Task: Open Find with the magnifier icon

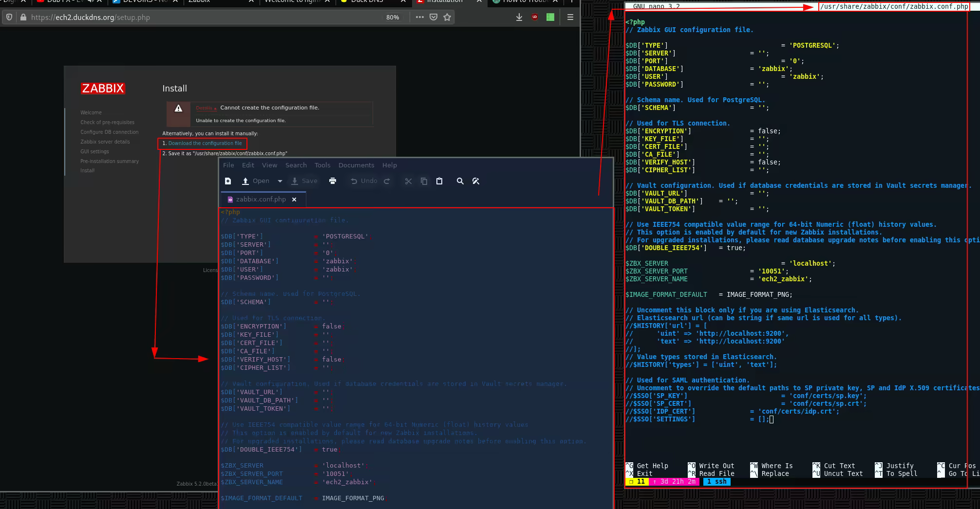Action: coord(460,181)
